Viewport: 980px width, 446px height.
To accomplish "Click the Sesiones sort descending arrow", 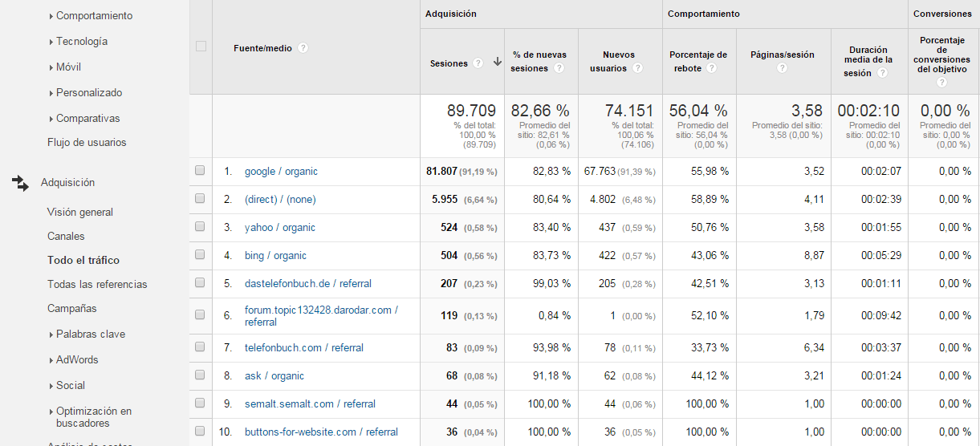I will click(497, 63).
